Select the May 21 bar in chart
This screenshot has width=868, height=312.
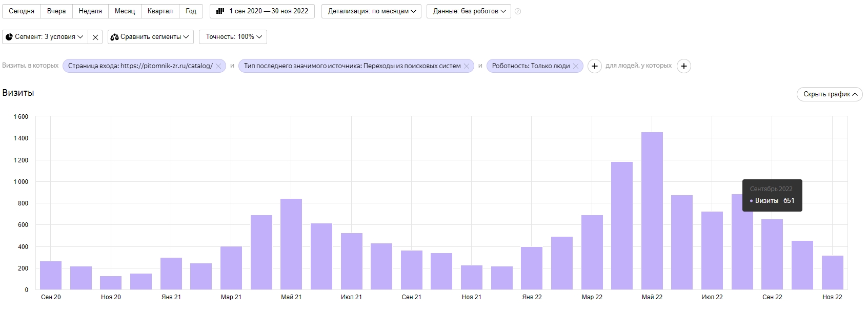pos(291,244)
